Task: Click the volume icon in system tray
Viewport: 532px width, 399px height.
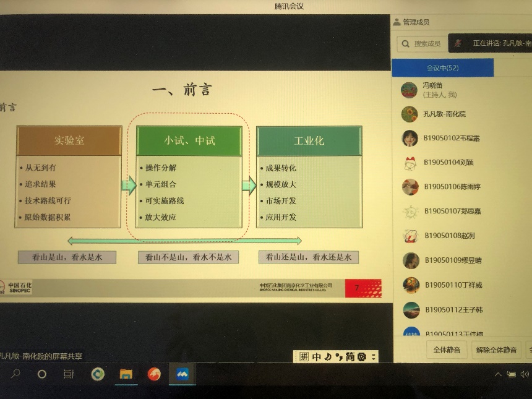Action: 524,374
